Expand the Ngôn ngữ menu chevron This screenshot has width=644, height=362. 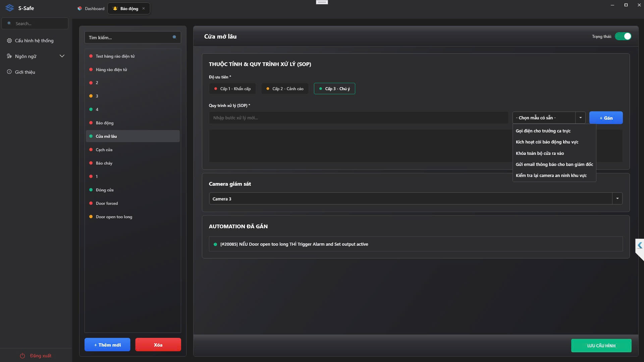coord(62,56)
